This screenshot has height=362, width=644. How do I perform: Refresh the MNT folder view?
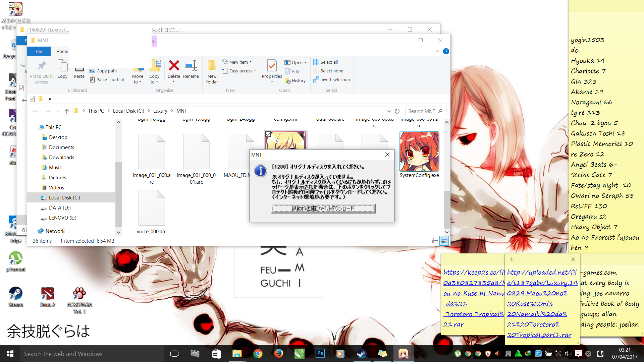[397, 111]
